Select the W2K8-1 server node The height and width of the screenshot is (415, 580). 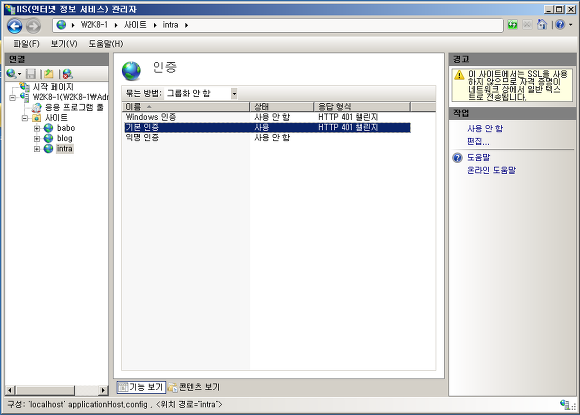(70, 97)
